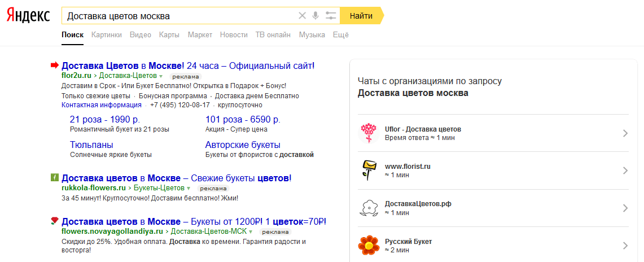Open the flor2u.ru domain link
Viewport: 644px width, 262px height.
tap(76, 76)
